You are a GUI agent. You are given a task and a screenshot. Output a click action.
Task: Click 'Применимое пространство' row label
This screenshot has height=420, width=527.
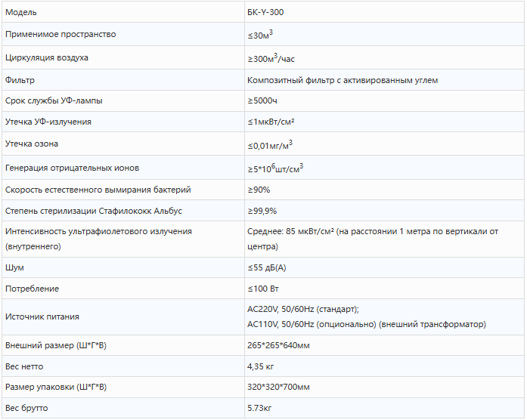pyautogui.click(x=60, y=35)
